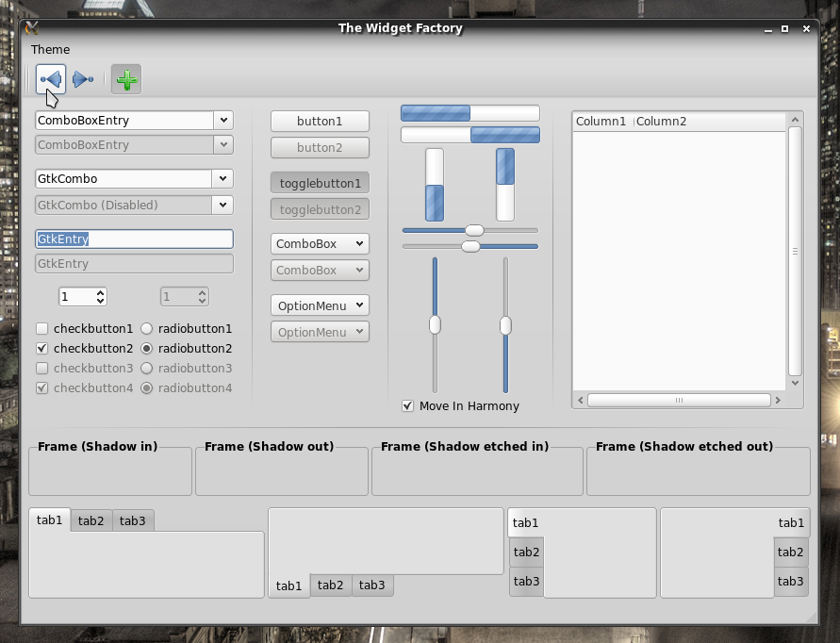The width and height of the screenshot is (840, 643).
Task: Click the left vertical slider handle
Action: pyautogui.click(x=435, y=324)
